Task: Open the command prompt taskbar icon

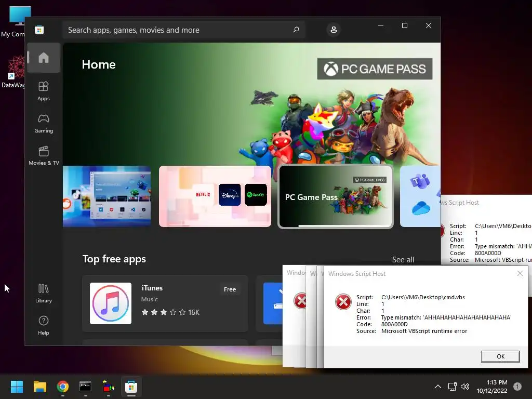Action: pos(85,387)
